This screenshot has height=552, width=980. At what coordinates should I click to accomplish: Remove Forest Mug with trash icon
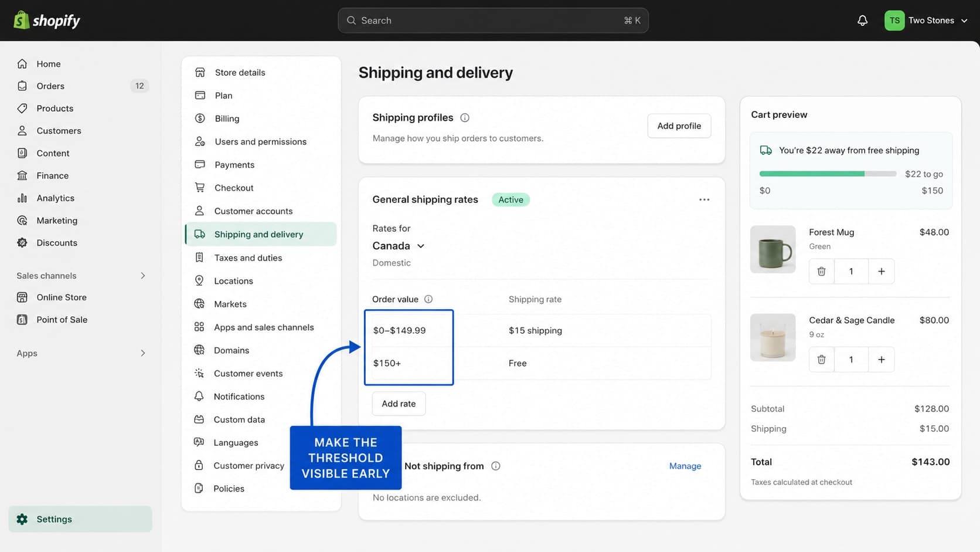822,271
